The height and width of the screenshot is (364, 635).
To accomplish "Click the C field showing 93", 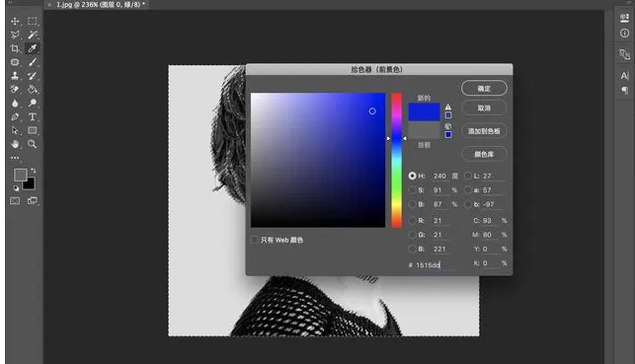I will pyautogui.click(x=491, y=221).
